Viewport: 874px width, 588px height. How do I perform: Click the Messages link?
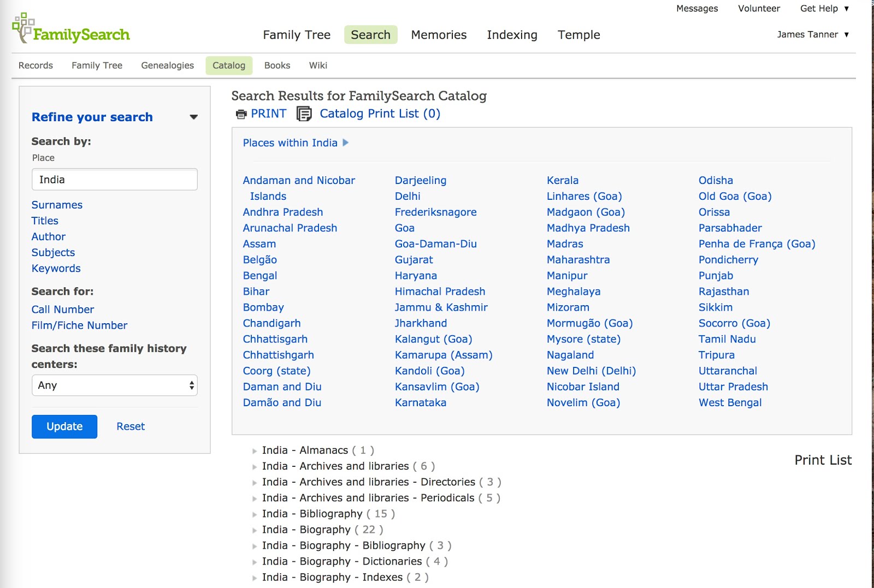click(697, 8)
